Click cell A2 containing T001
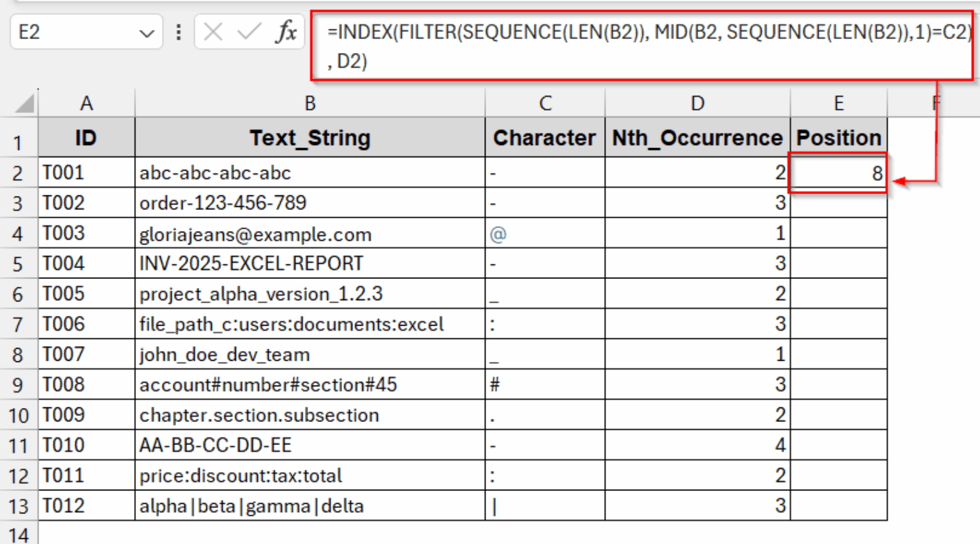 (x=87, y=172)
